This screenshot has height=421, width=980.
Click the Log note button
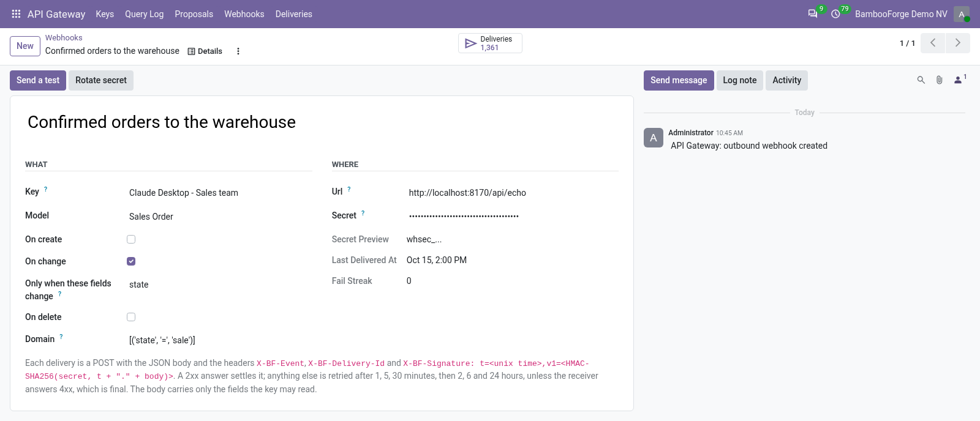coord(739,80)
